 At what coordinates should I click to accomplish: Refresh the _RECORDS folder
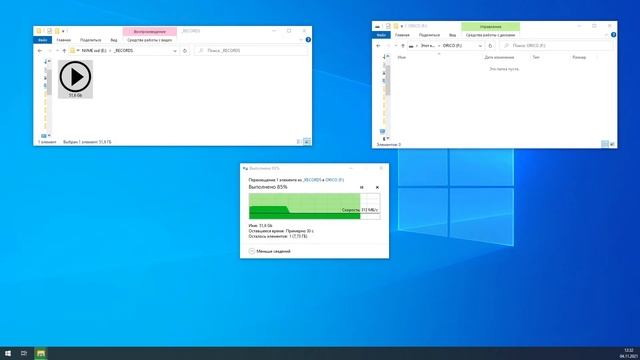click(185, 51)
